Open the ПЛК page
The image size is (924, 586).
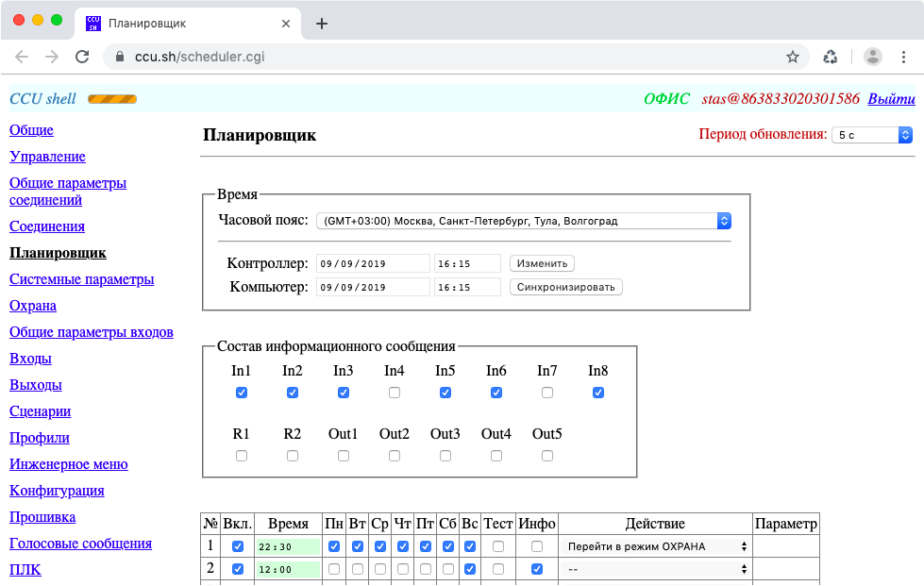pyautogui.click(x=25, y=570)
